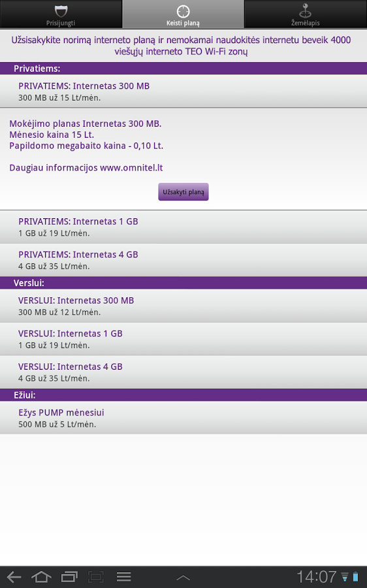
Task: Open the Prisijungti tab
Action: (x=61, y=14)
